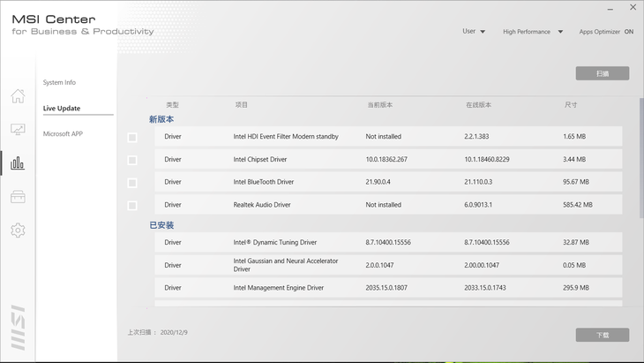The image size is (644, 363).
Task: Open the High Performance mode dropdown
Action: tap(533, 32)
